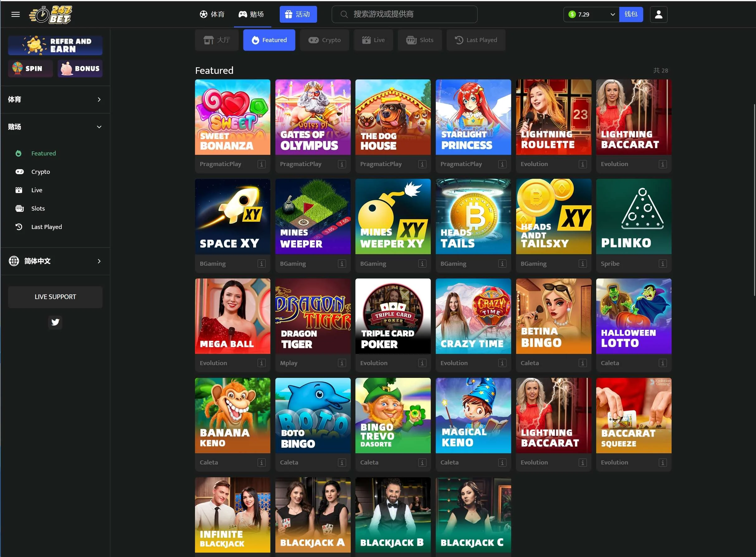Open the Spin wheel promo
This screenshot has height=557, width=756.
[30, 69]
